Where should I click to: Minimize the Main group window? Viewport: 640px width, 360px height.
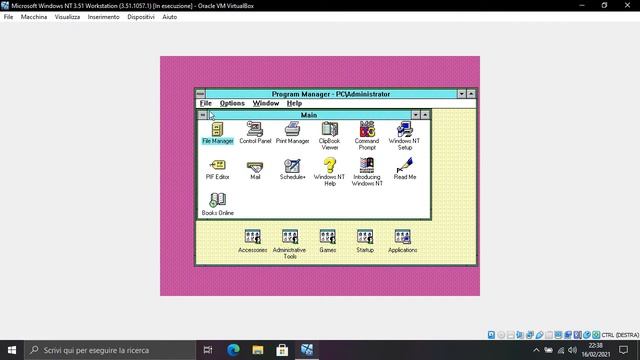point(416,115)
